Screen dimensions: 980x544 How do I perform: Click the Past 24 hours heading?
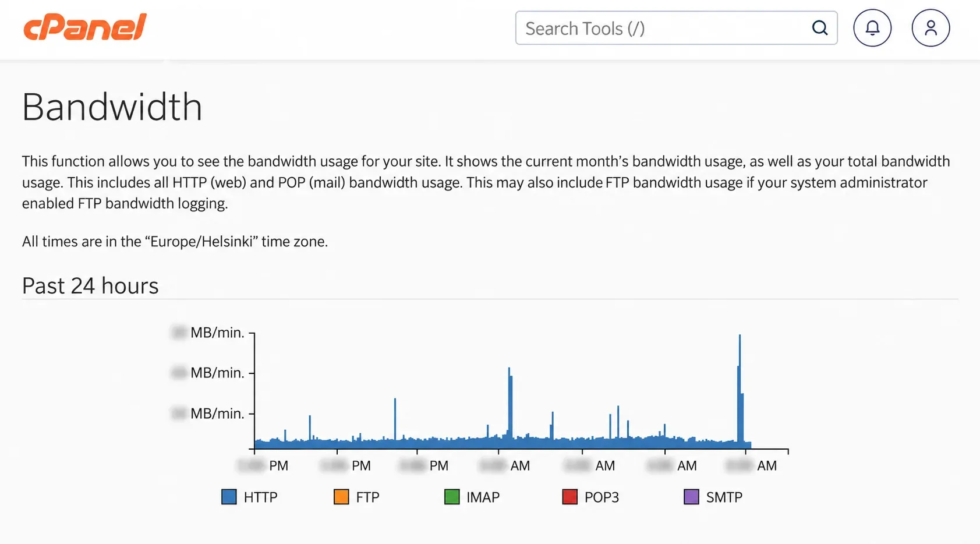tap(90, 286)
